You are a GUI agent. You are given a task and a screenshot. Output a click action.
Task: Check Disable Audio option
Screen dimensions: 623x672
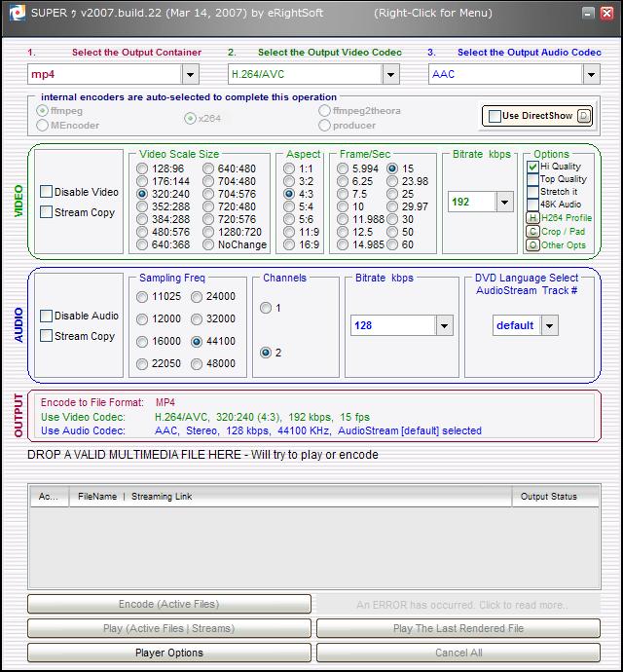tap(46, 316)
